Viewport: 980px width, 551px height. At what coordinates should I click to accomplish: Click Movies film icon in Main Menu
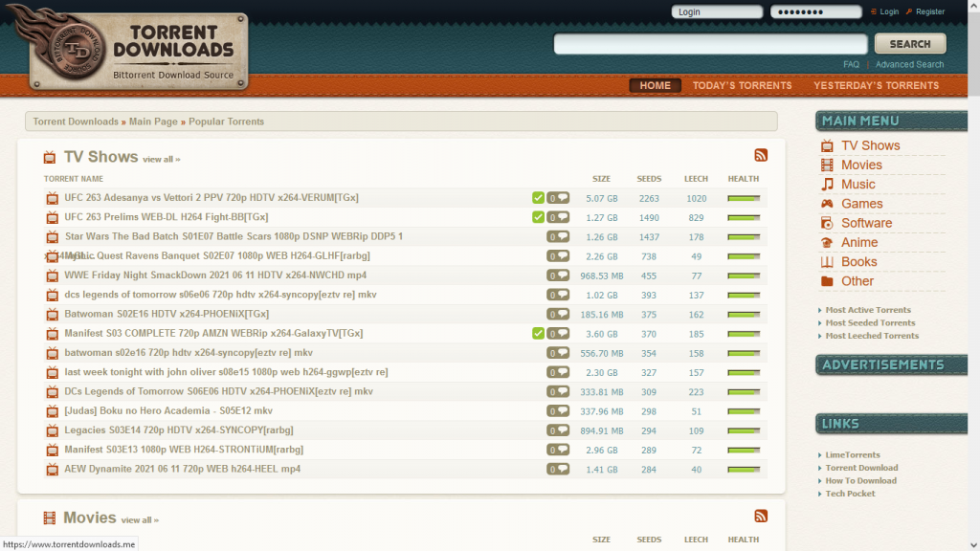827,165
